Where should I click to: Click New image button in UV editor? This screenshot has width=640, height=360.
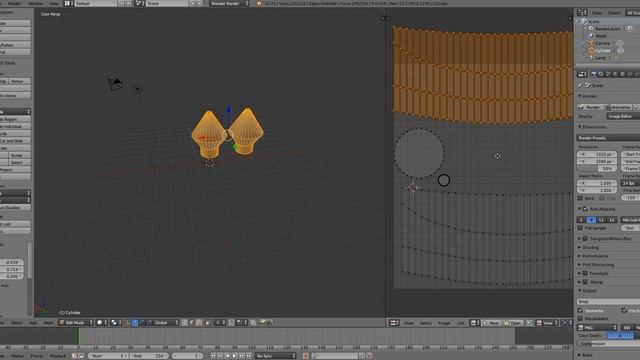[x=491, y=323]
